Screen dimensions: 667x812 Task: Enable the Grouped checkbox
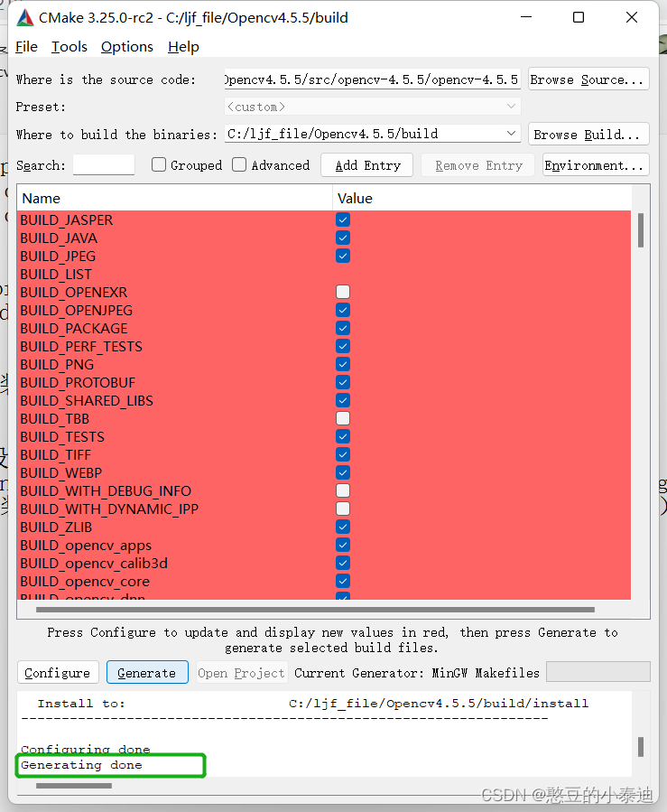click(x=158, y=164)
